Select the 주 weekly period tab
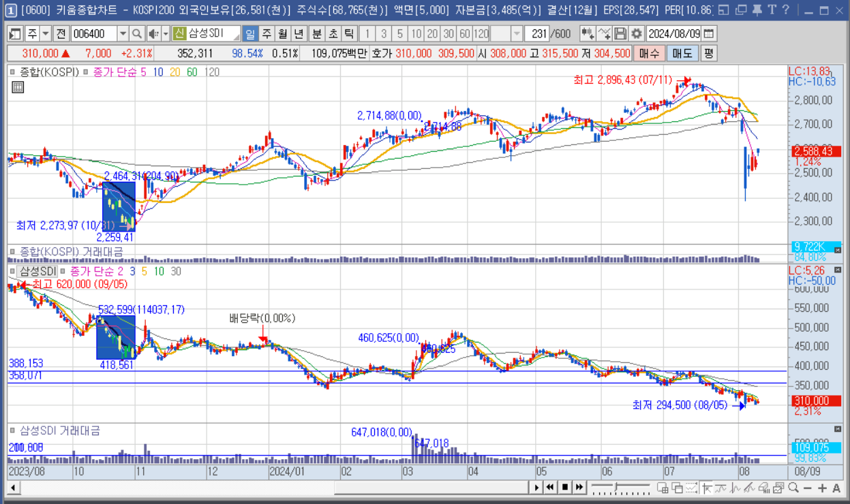Image resolution: width=850 pixels, height=504 pixels. coord(266,34)
